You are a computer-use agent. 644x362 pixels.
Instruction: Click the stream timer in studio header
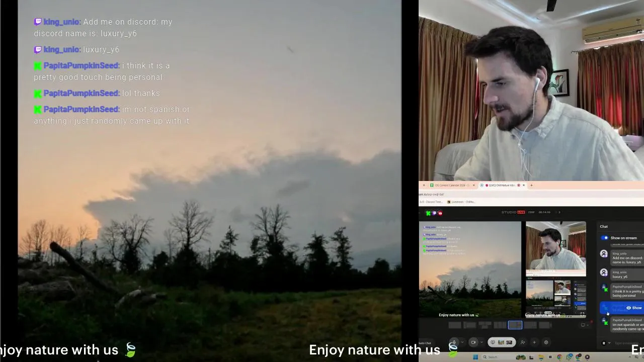point(544,212)
